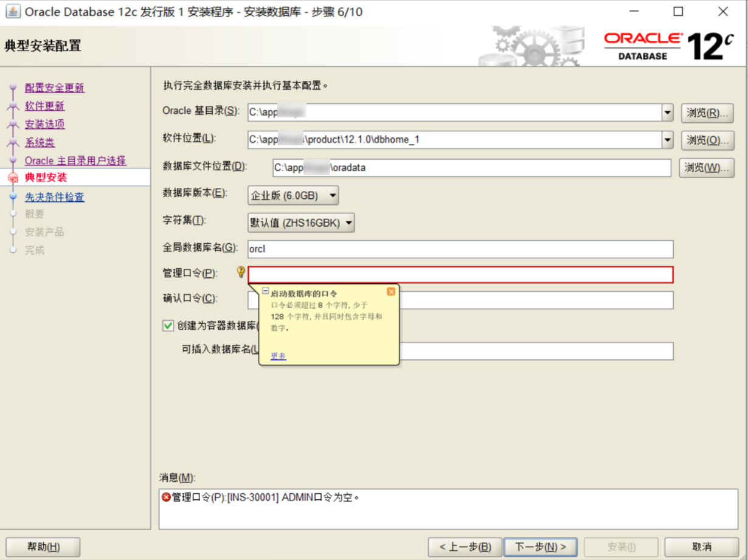748x560 pixels.
Task: Go to 安装选项 step
Action: point(44,124)
